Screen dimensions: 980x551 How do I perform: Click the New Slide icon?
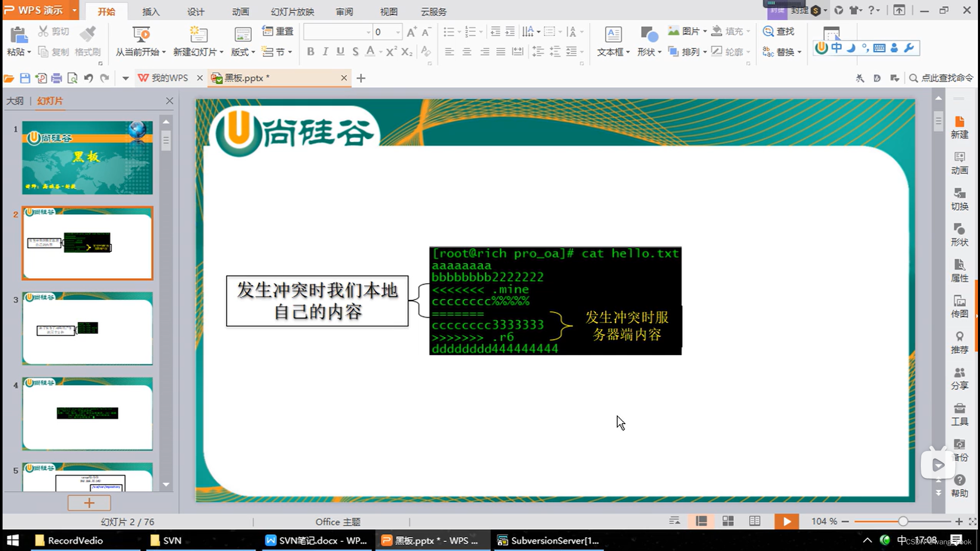click(x=198, y=34)
